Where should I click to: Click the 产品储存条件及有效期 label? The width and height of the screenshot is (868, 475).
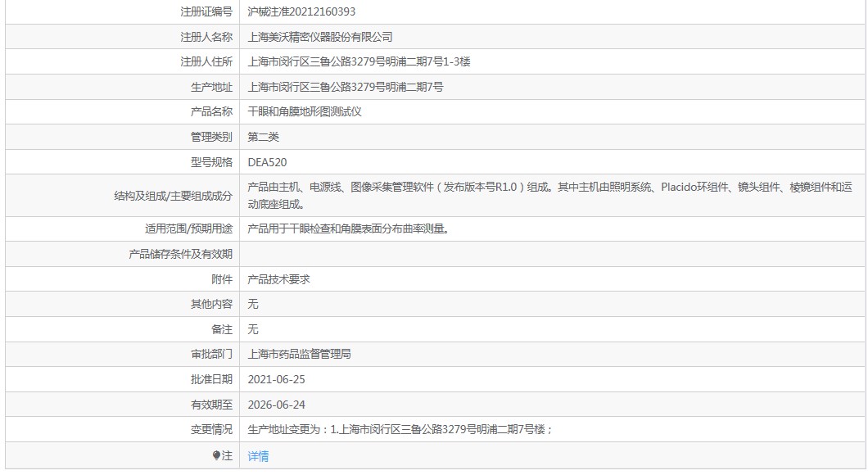[180, 254]
